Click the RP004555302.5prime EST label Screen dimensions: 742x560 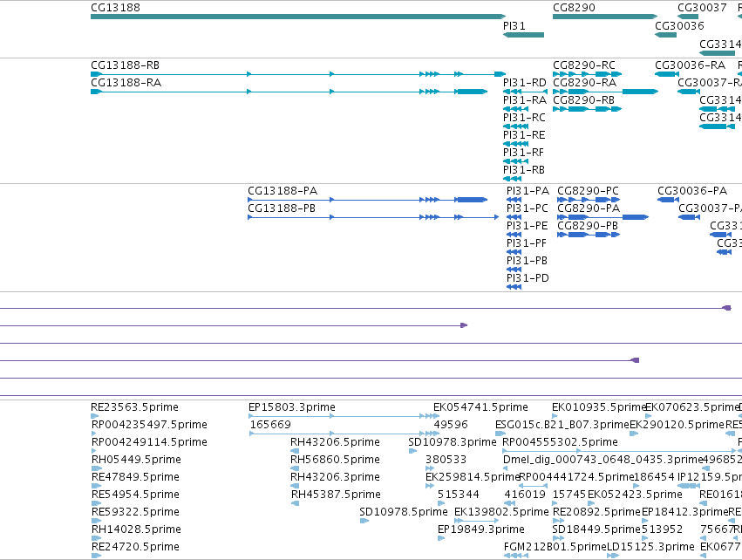(x=561, y=442)
